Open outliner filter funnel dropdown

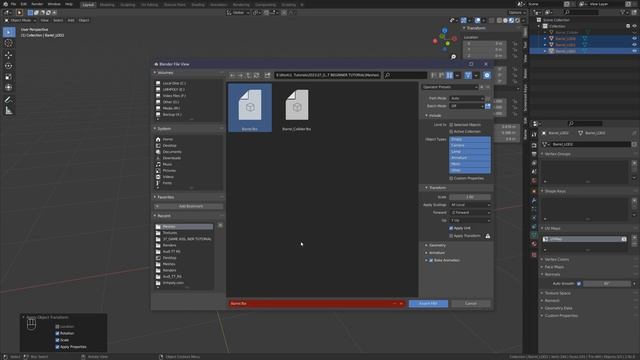624,13
